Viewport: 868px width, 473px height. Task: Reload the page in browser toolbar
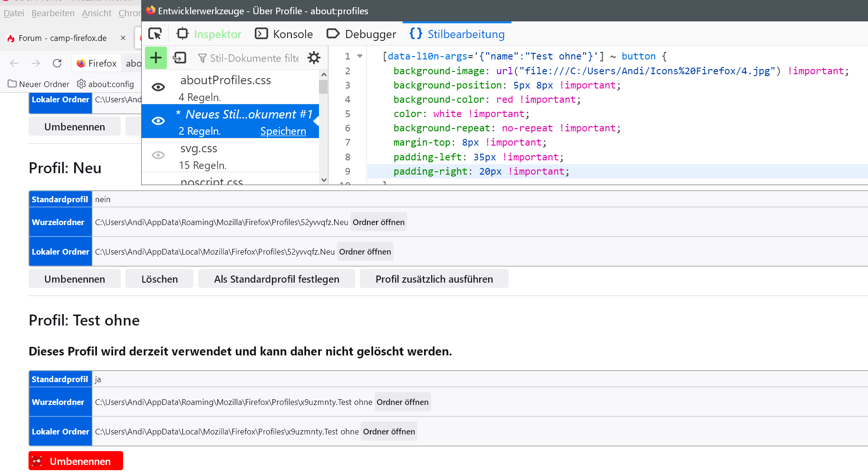pos(57,63)
